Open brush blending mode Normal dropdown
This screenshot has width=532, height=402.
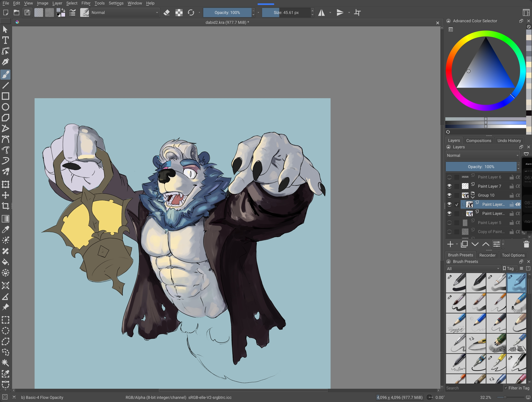[x=125, y=13]
